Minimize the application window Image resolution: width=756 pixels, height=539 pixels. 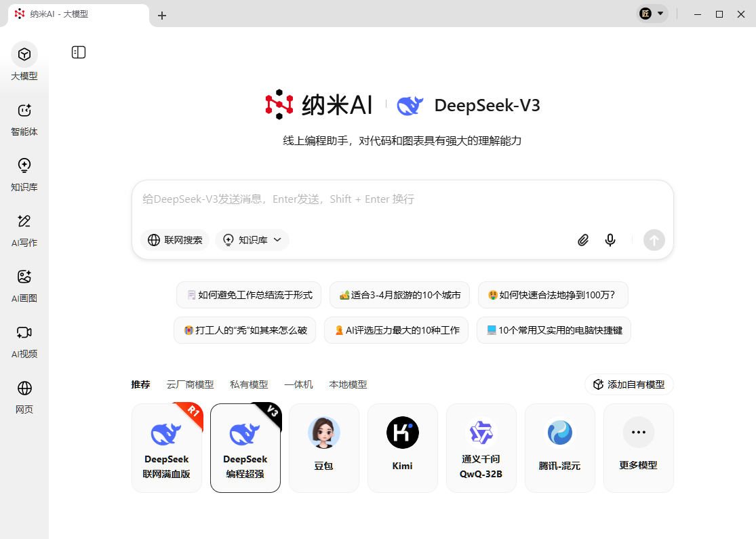(x=698, y=14)
